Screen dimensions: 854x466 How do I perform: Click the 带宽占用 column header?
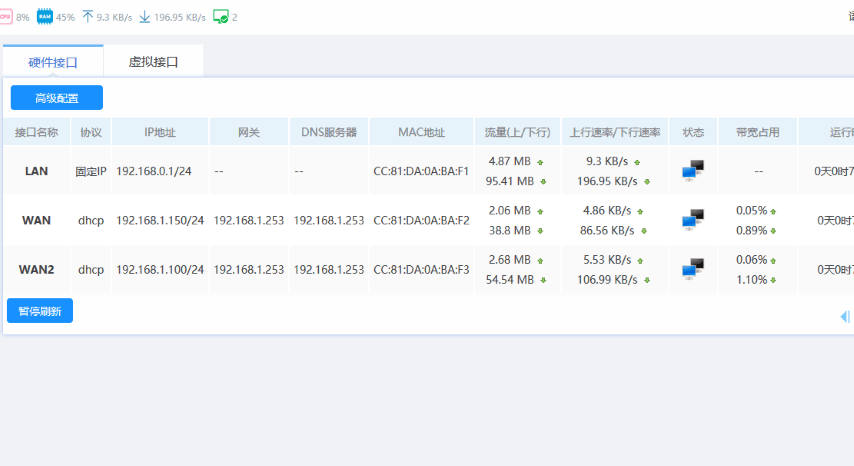pos(758,132)
